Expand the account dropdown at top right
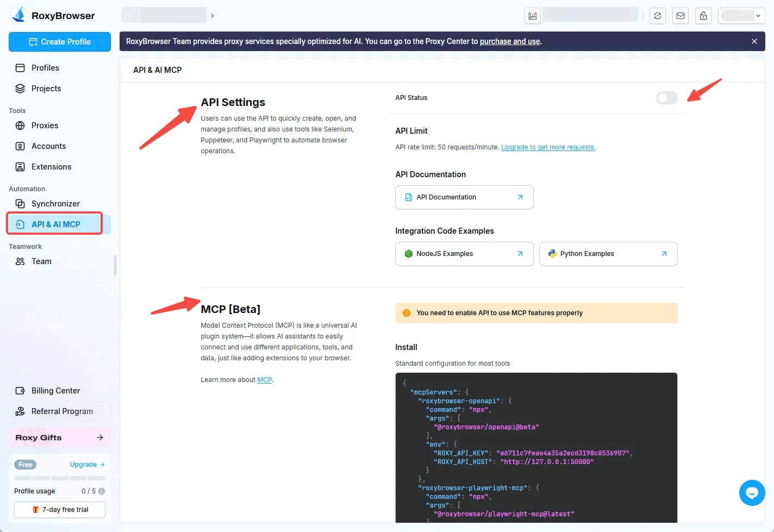Screen dimensions: 774x532 [x=758, y=16]
